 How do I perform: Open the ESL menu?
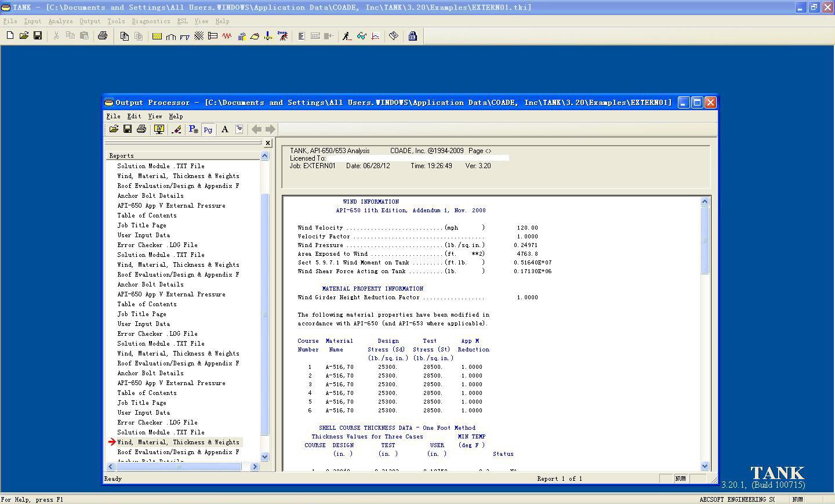pos(182,21)
